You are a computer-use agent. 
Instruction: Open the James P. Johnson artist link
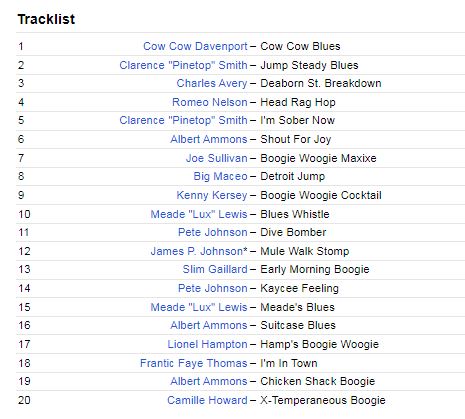(x=197, y=251)
